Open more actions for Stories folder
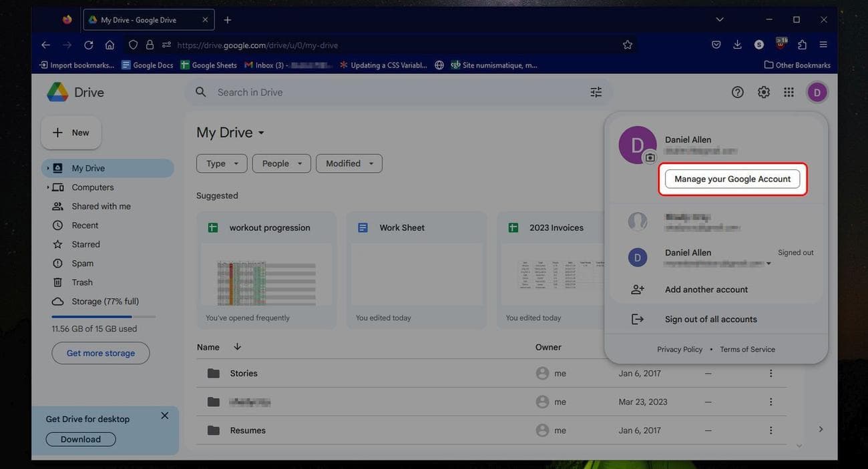Viewport: 868px width, 469px height. [x=771, y=374]
